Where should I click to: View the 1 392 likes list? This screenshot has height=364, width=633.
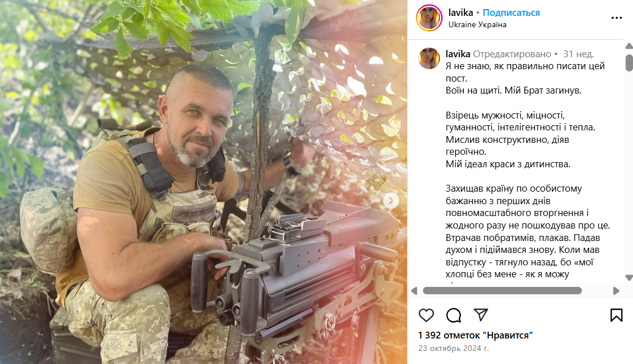point(476,336)
